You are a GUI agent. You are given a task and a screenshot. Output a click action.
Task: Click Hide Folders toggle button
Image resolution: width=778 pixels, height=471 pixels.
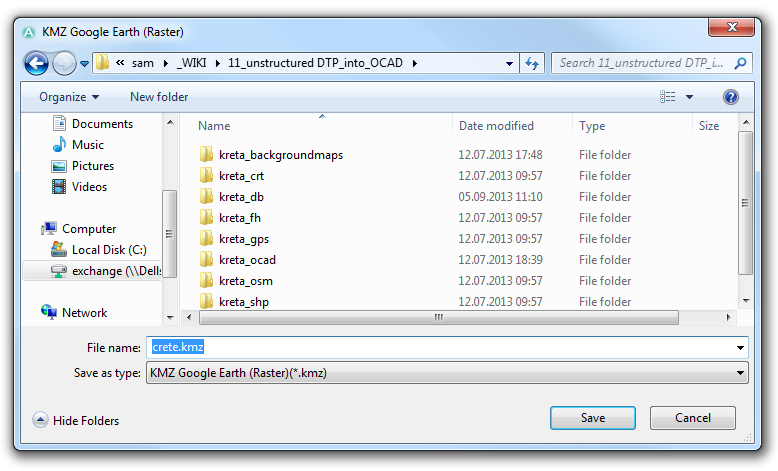click(x=76, y=420)
